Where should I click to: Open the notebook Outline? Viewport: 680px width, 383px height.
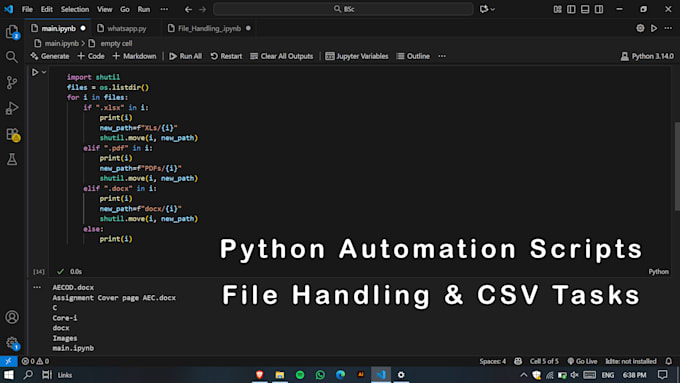click(413, 56)
